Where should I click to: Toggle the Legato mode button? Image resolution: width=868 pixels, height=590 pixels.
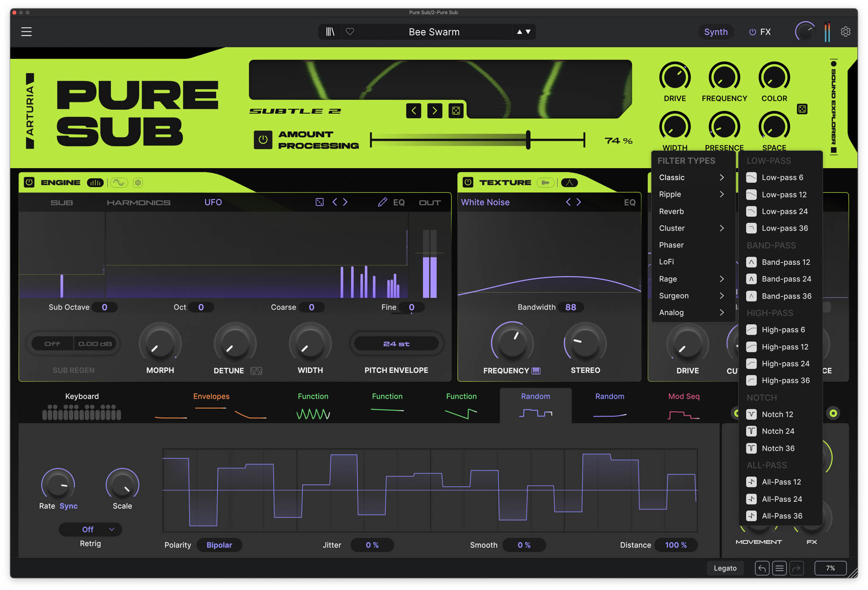tap(725, 568)
